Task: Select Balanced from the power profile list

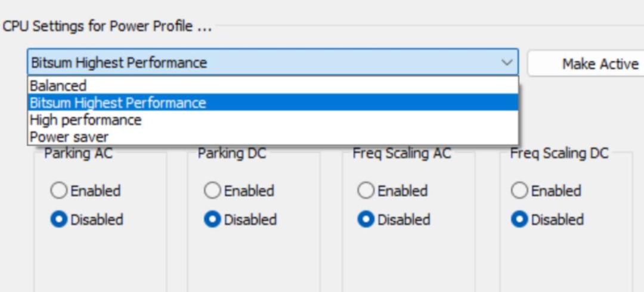Action: [x=58, y=86]
